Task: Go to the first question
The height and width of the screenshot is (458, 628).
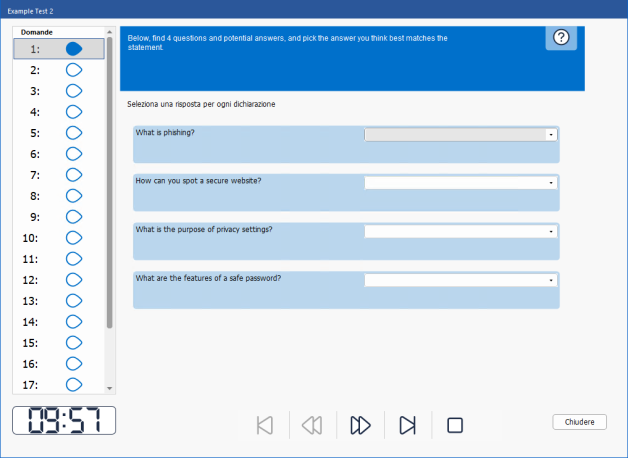Action: pyautogui.click(x=264, y=425)
